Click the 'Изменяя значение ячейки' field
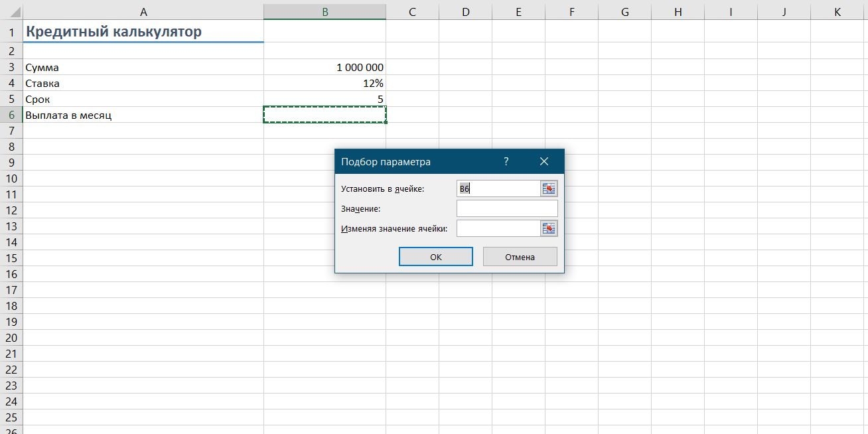This screenshot has height=434, width=868. 498,229
